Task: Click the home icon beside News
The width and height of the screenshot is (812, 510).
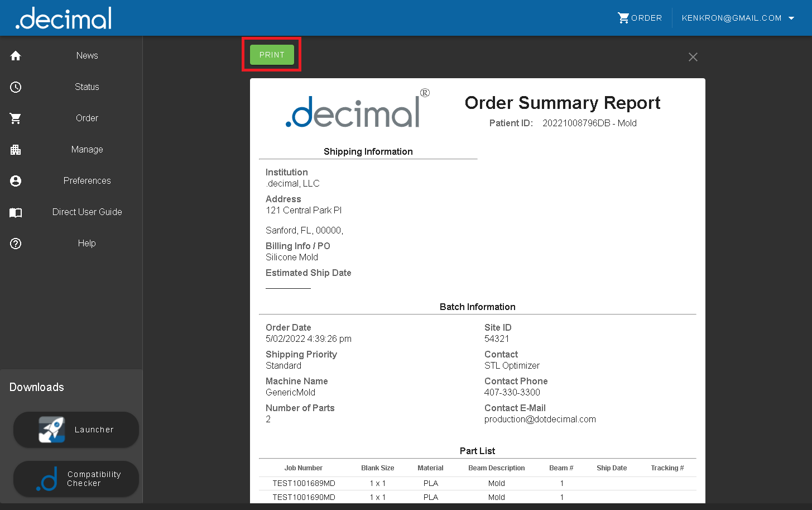Action: (x=16, y=56)
